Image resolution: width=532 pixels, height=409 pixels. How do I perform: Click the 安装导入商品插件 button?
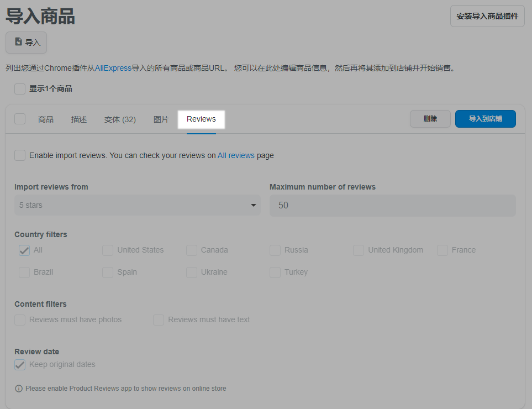487,17
